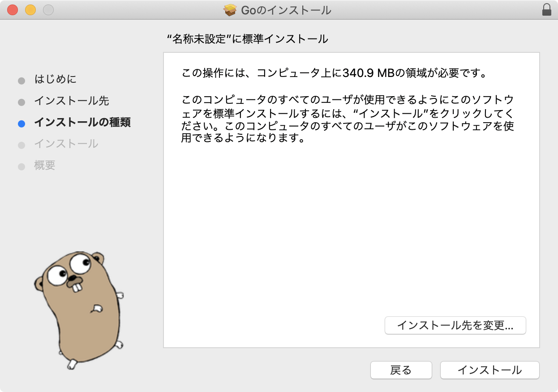The height and width of the screenshot is (392, 558).
Task: Click the greyed インストール step in the sidebar
Action: (66, 144)
